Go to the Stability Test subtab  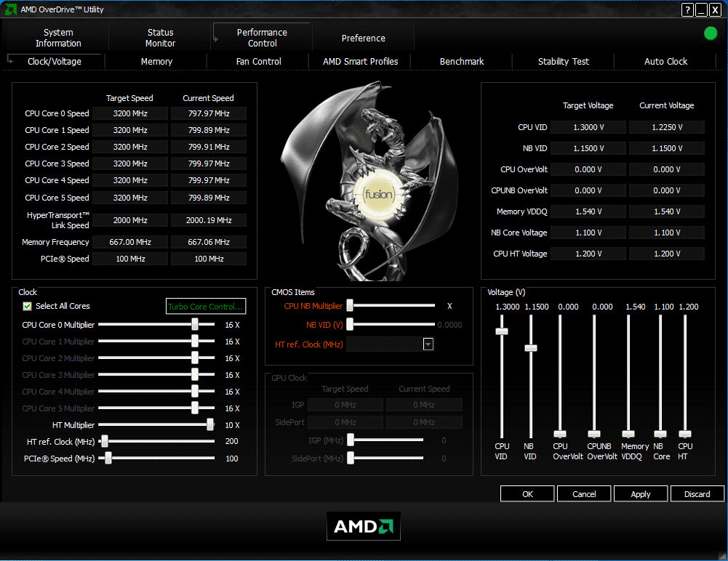563,62
